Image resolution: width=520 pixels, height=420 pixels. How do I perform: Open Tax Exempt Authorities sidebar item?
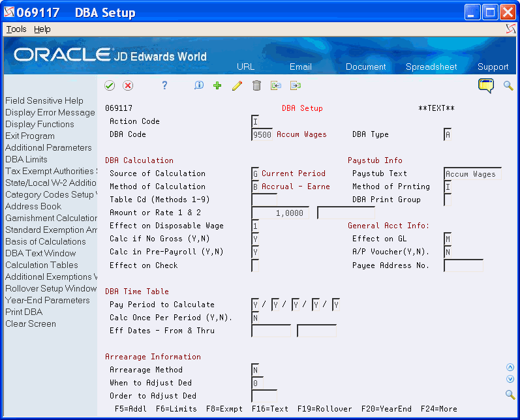(51, 171)
